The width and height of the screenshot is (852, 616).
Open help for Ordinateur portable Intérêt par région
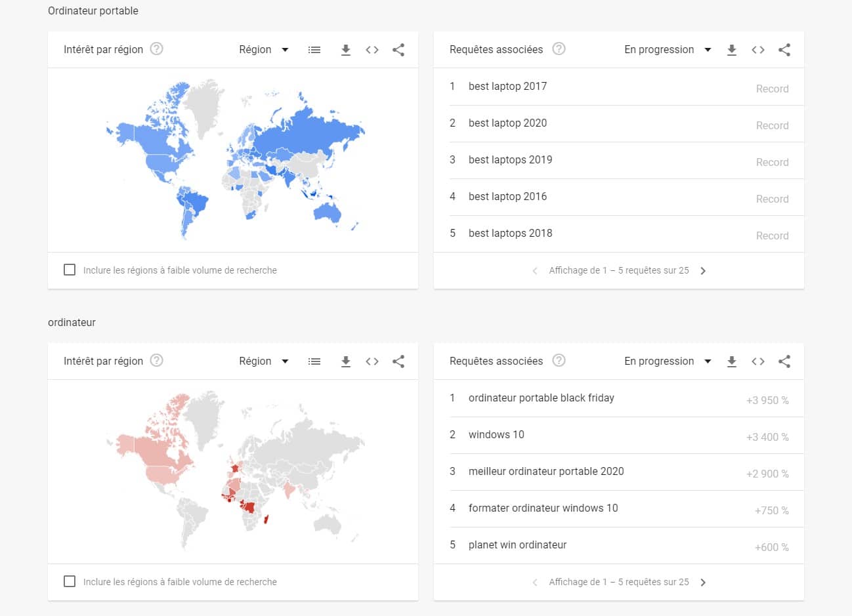coord(156,49)
